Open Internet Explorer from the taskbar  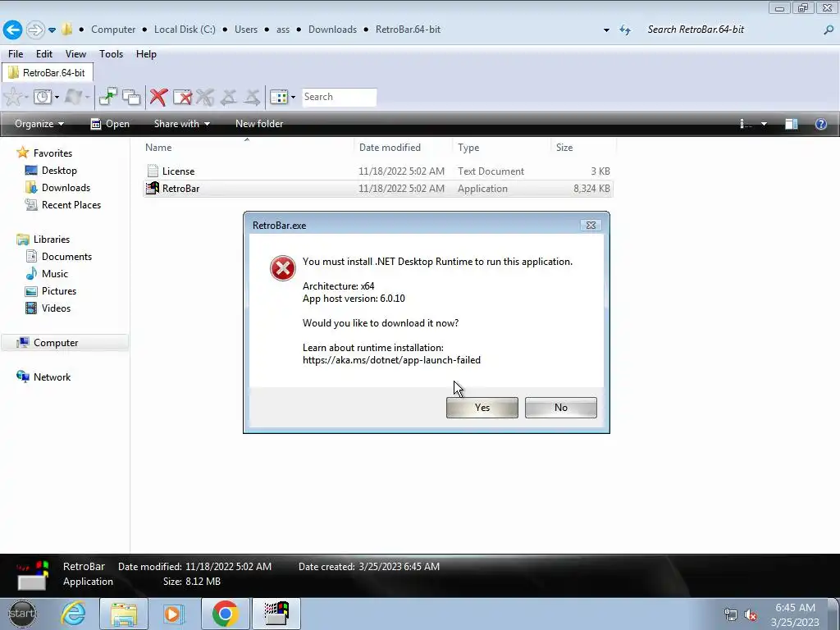[73, 614]
